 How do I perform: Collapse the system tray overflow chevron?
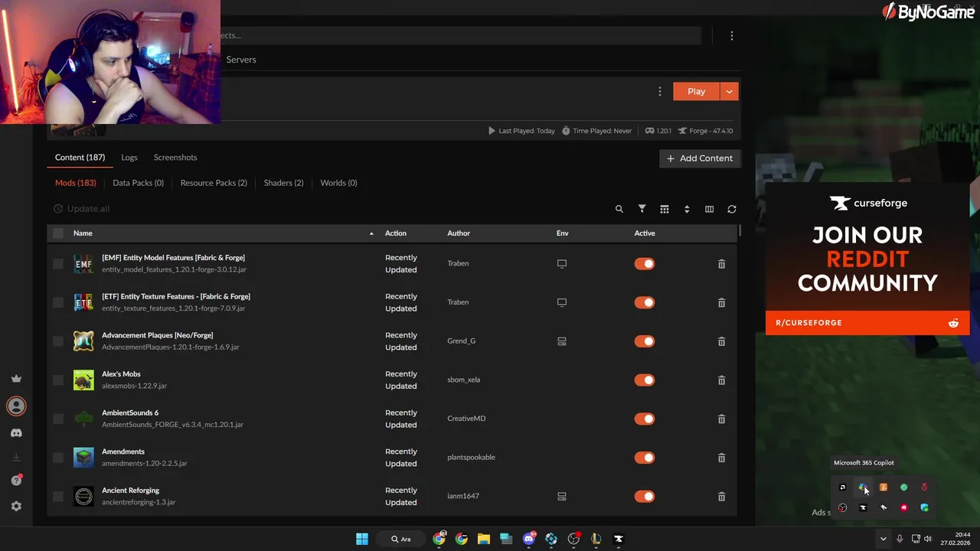pyautogui.click(x=883, y=539)
